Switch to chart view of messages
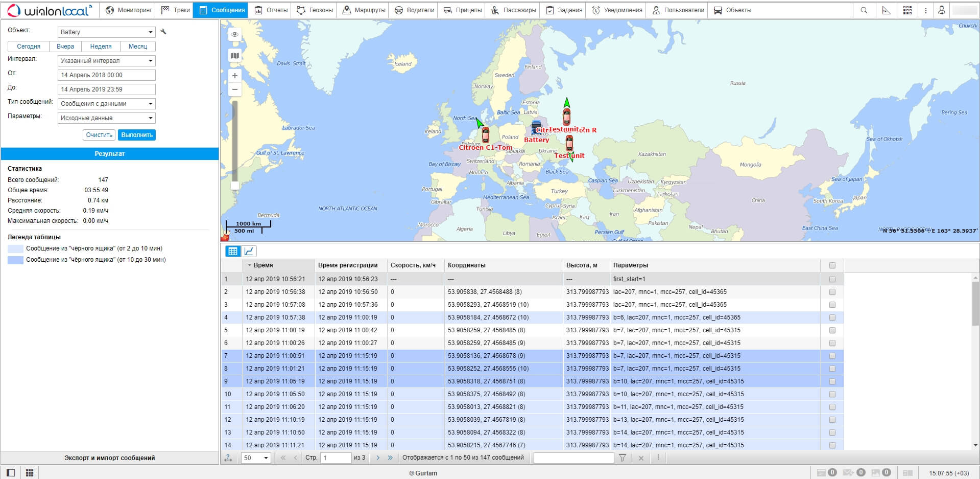Viewport: 980px width, 479px height. 249,251
